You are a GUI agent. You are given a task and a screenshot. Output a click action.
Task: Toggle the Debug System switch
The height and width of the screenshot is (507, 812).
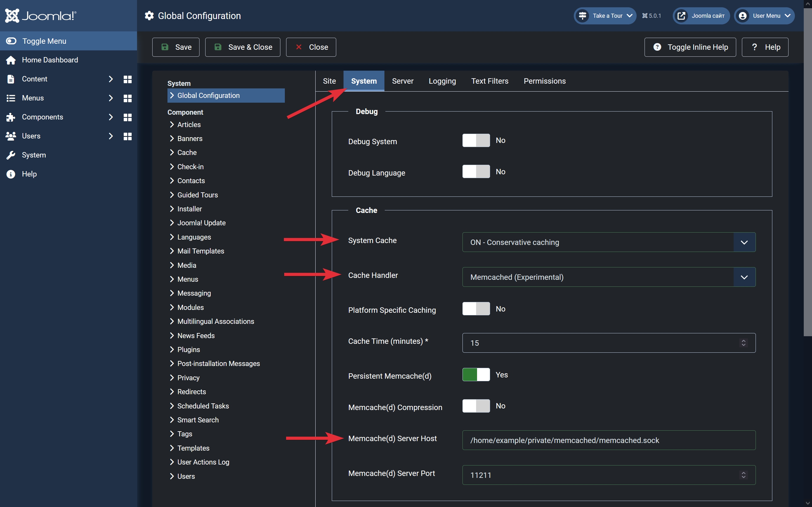[x=476, y=140]
